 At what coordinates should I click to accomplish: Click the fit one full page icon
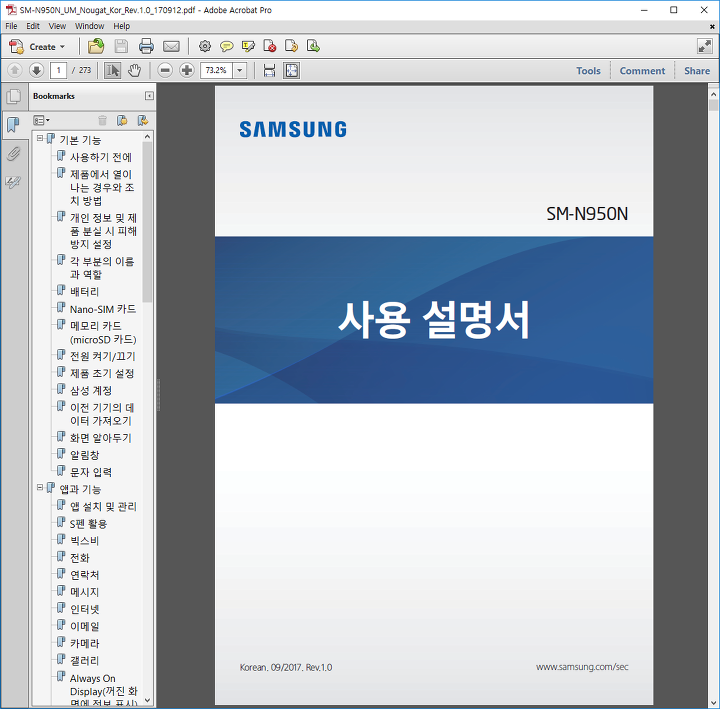tap(292, 70)
